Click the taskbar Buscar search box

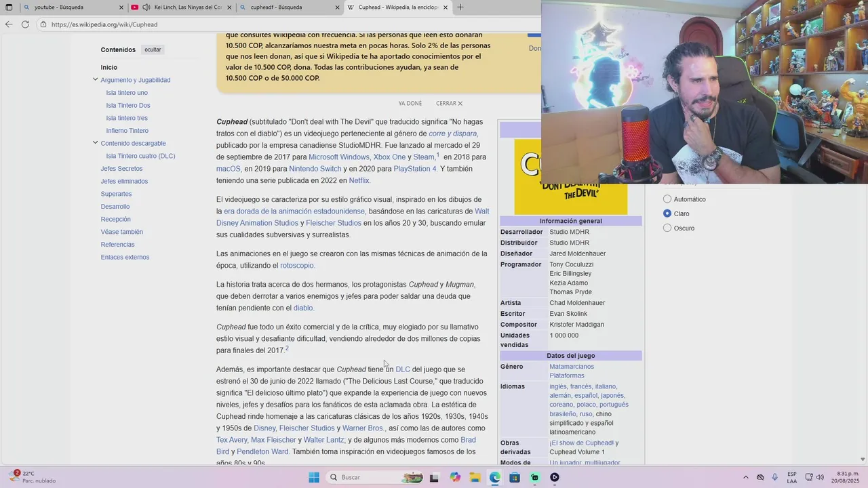pyautogui.click(x=374, y=477)
